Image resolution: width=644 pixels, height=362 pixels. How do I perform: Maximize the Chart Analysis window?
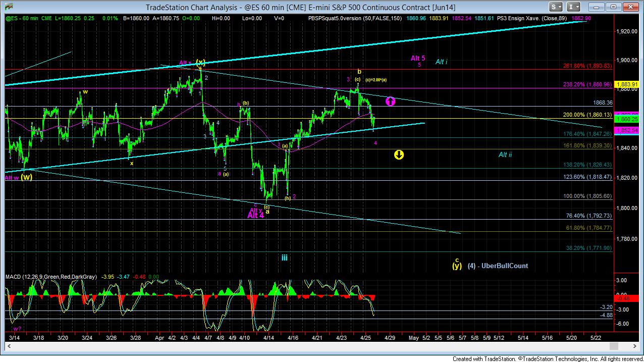tap(613, 7)
